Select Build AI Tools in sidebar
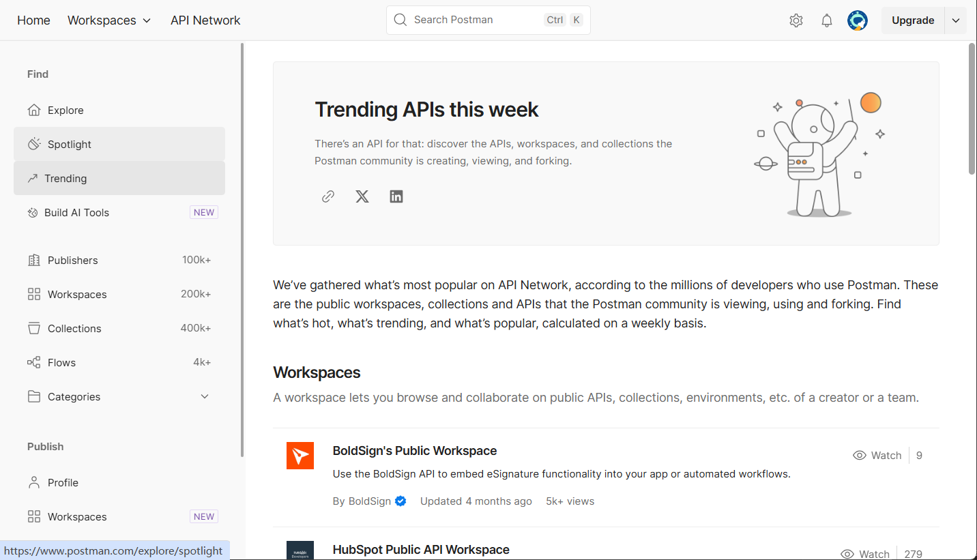Screen dimensions: 977x560 pyautogui.click(x=119, y=212)
